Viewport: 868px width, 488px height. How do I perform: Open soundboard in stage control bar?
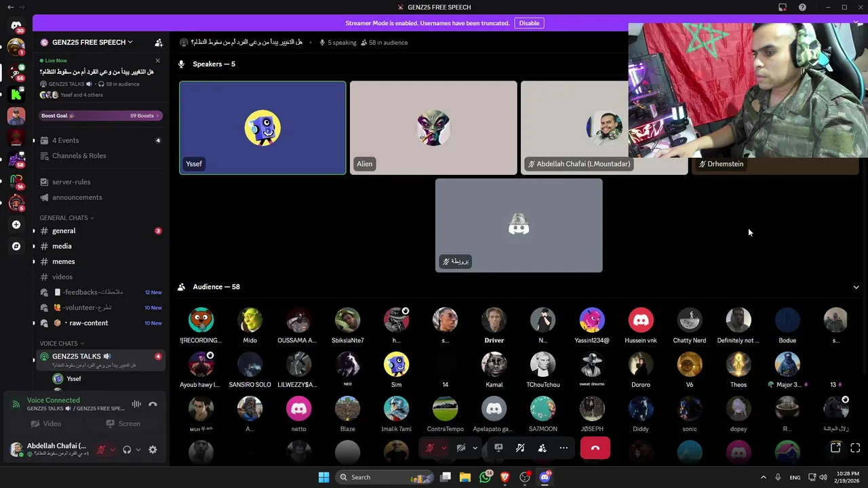point(520,448)
